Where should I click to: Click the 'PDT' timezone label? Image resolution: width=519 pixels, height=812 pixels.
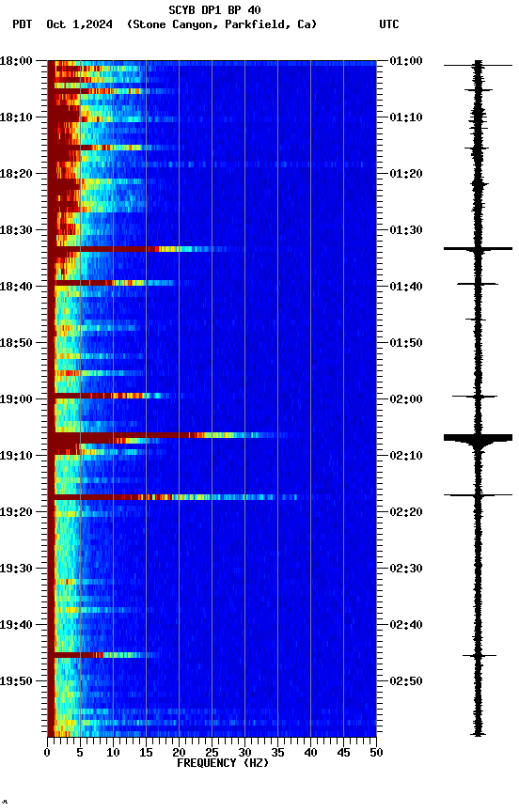[23, 24]
